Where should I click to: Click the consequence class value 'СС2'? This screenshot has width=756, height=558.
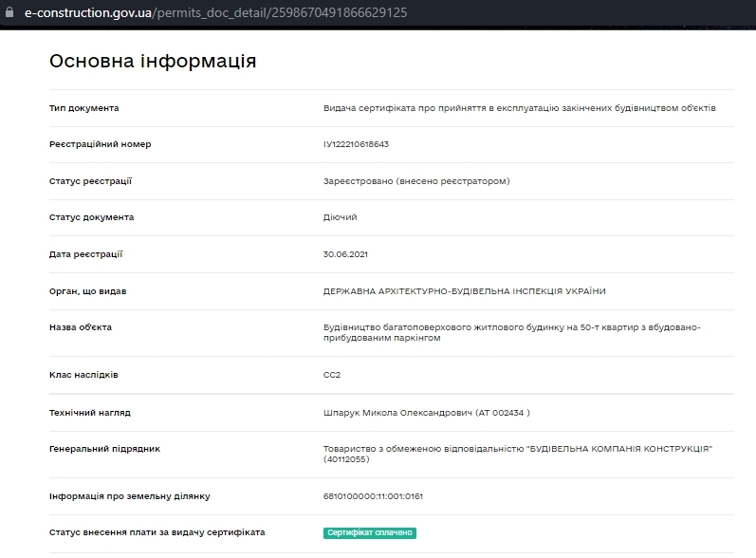[x=332, y=375]
